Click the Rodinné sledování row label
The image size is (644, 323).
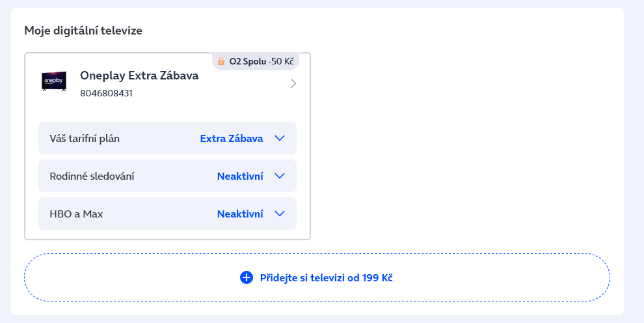(x=92, y=176)
